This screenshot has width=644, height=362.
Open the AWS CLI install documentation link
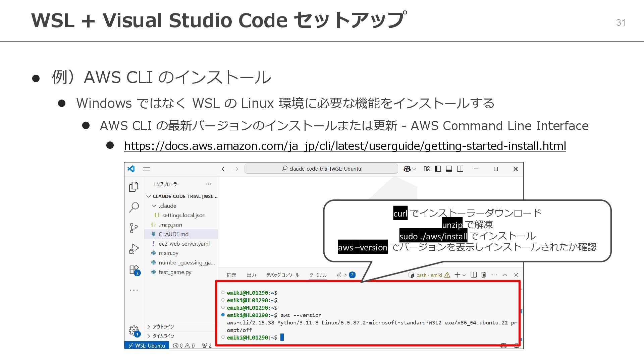(x=345, y=146)
